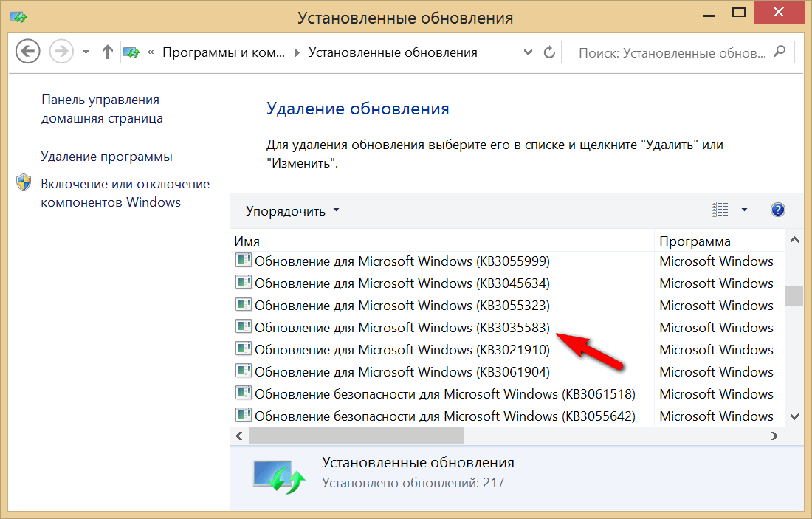The image size is (812, 519).
Task: Go back with the Back arrow button
Action: [28, 52]
